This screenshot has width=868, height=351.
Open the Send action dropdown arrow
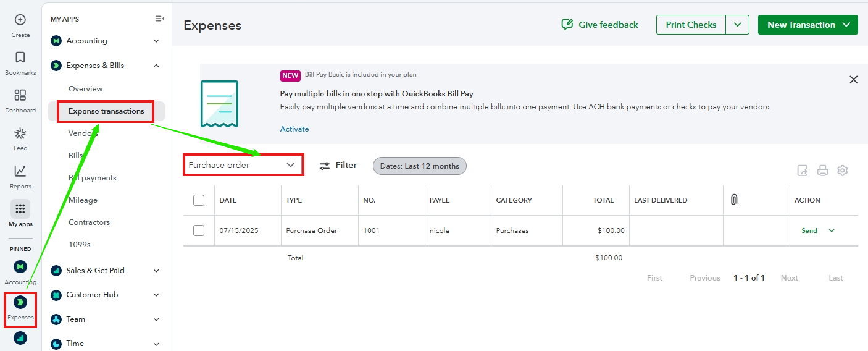pos(832,230)
